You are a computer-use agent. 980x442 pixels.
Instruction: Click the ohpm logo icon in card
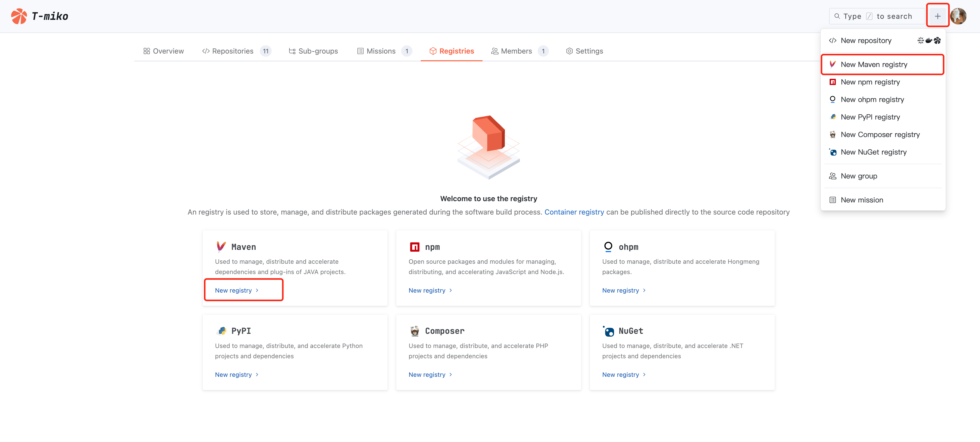coord(608,247)
